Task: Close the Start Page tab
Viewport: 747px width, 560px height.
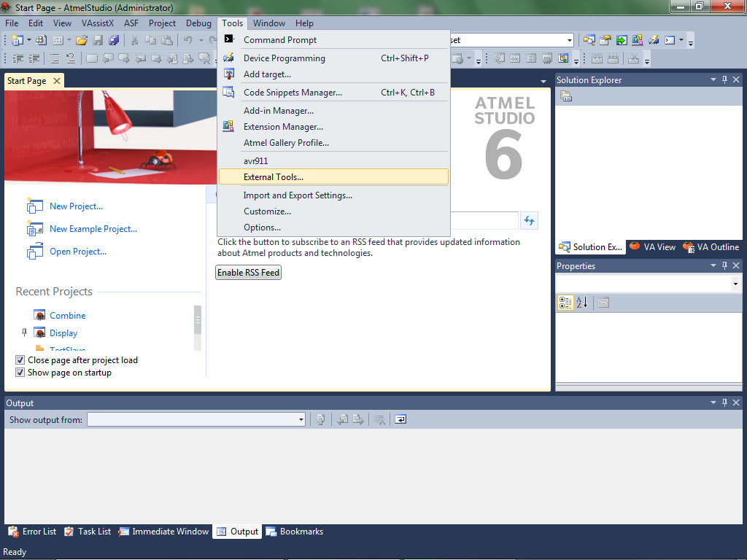Action: coord(57,80)
